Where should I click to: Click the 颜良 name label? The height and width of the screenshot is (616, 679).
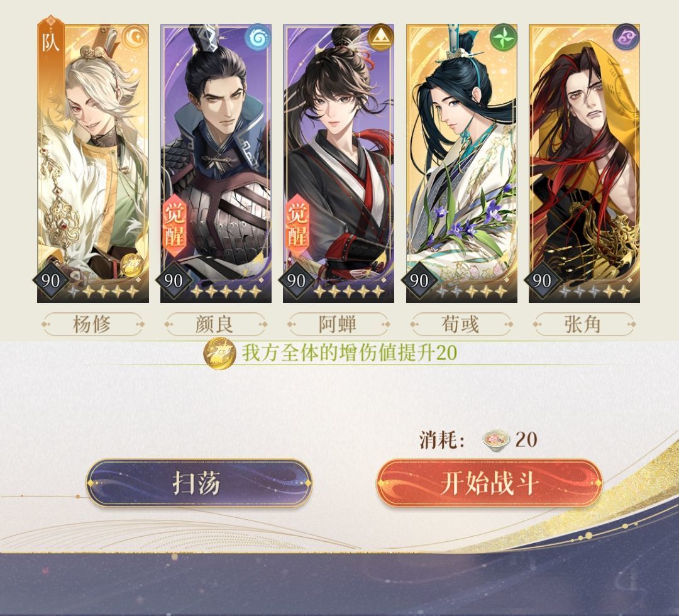click(215, 324)
